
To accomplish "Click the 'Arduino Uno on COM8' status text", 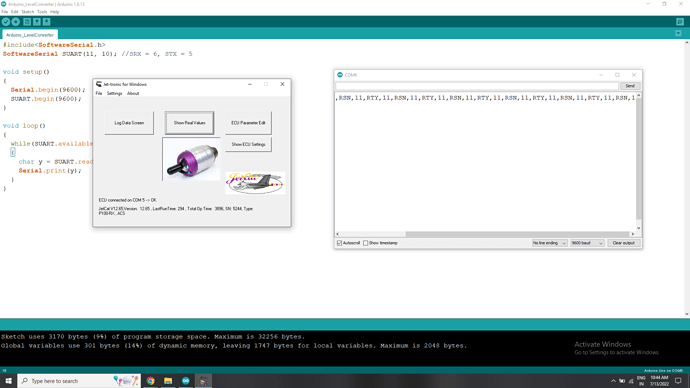I will click(663, 370).
